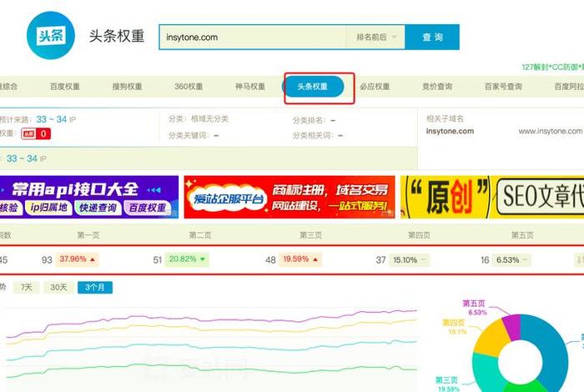Viewport: 584px width, 392px height.
Task: Click the 第五页 6.53% pie label
Action: [474, 308]
